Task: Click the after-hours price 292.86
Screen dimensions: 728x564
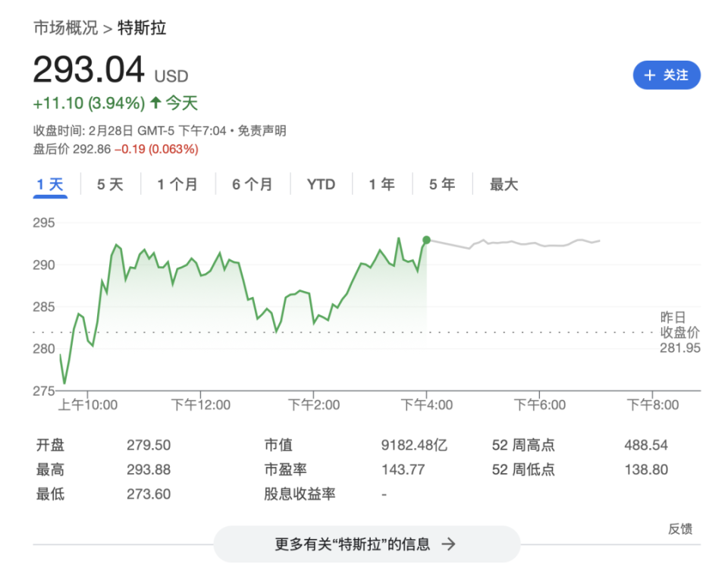Action: 92,149
